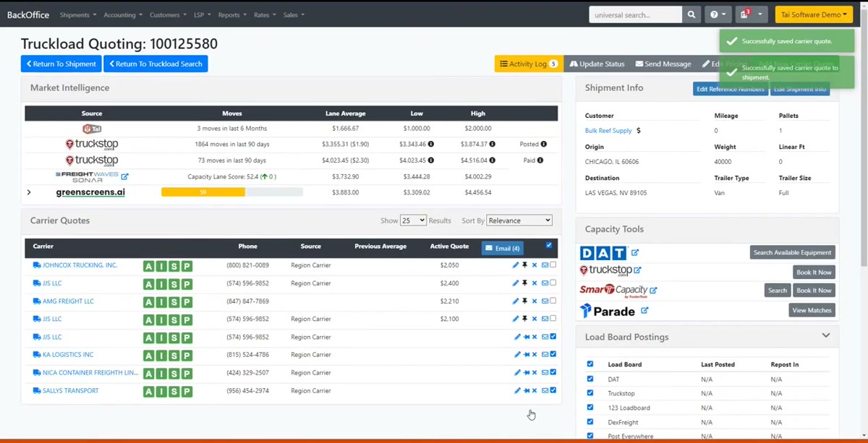
Task: Open the Reports menu
Action: point(231,15)
